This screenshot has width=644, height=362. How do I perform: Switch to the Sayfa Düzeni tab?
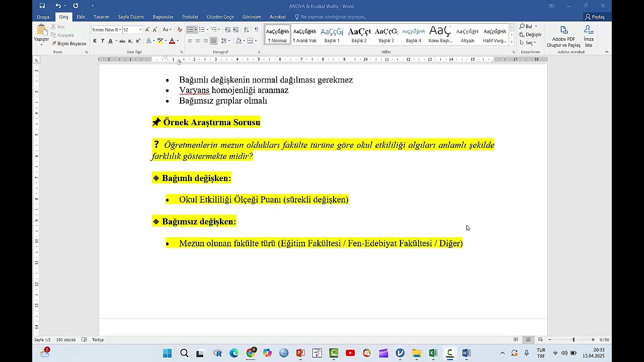point(131,17)
